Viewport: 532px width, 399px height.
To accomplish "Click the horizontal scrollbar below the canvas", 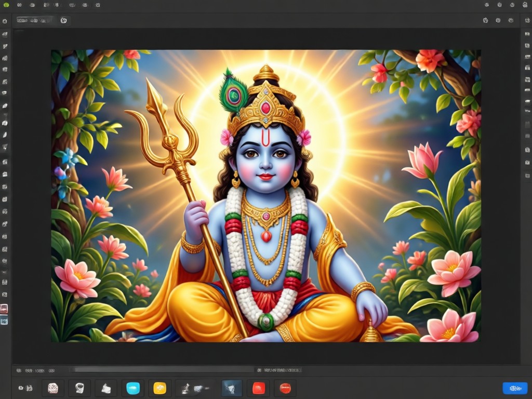I will pyautogui.click(x=164, y=370).
